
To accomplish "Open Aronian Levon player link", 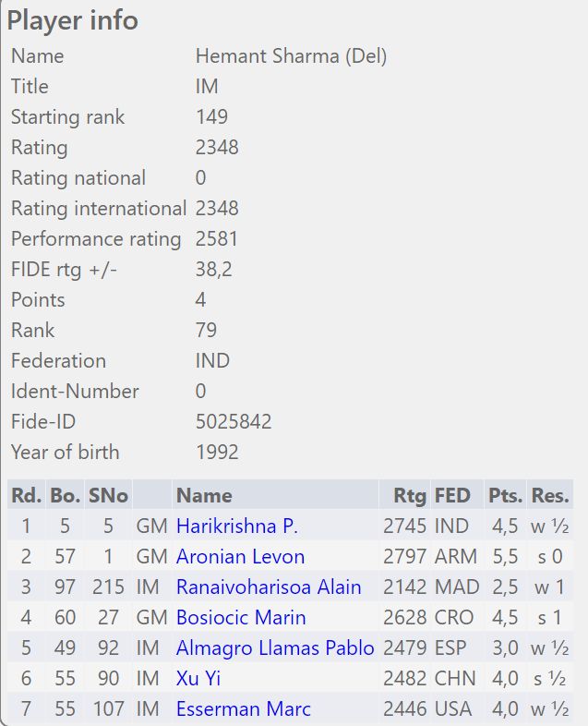I will 240,557.
